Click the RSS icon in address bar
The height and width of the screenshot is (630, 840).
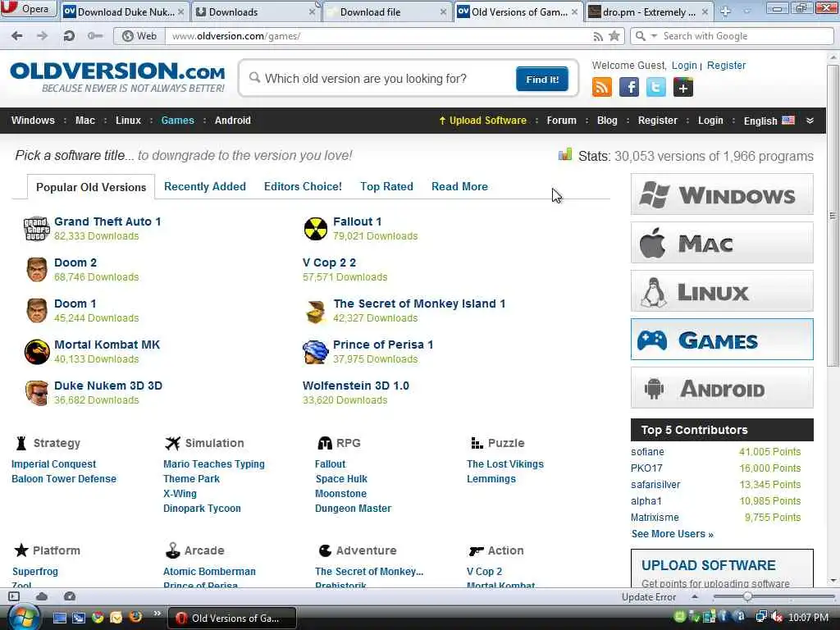tap(598, 36)
